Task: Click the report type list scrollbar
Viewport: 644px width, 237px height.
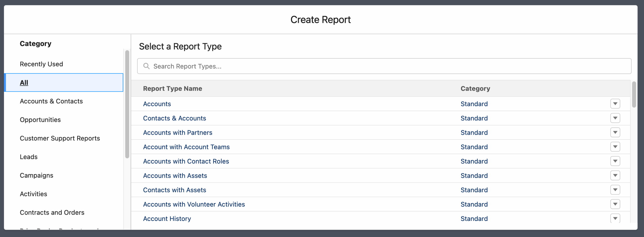Action: (x=634, y=94)
